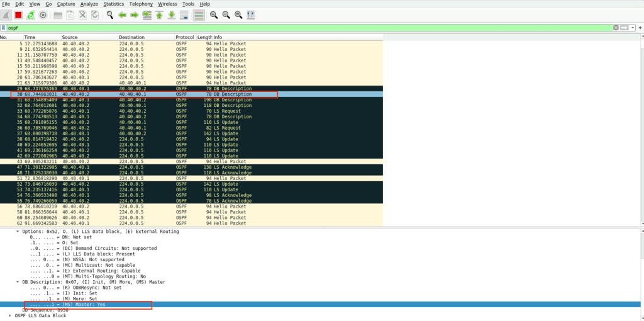Click the Find packet magnifier icon
This screenshot has width=644, height=321.
pyautogui.click(x=109, y=14)
